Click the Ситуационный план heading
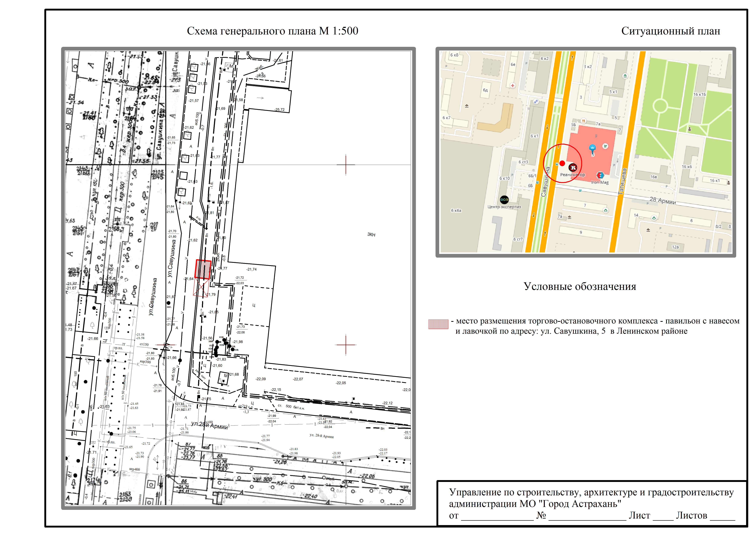The height and width of the screenshot is (535, 756). (x=670, y=31)
